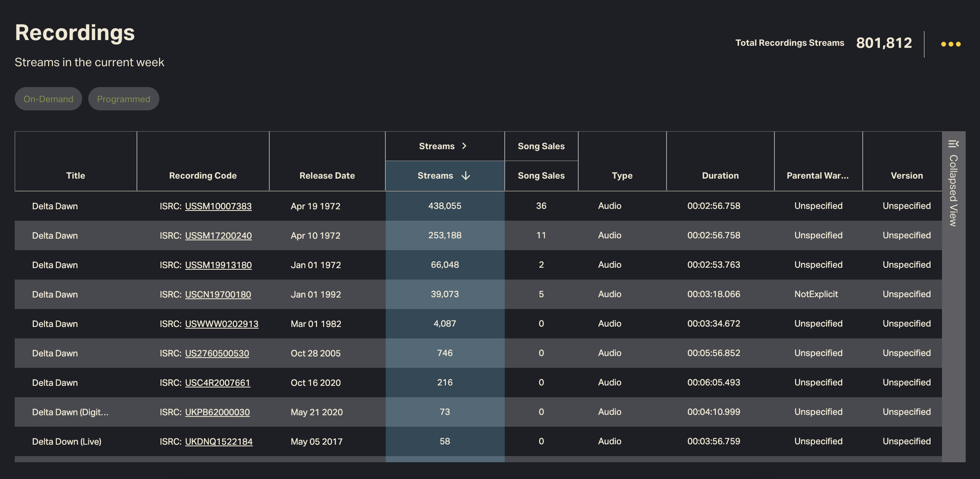Toggle the Programmed filter chip
The width and height of the screenshot is (980, 479).
click(x=123, y=99)
